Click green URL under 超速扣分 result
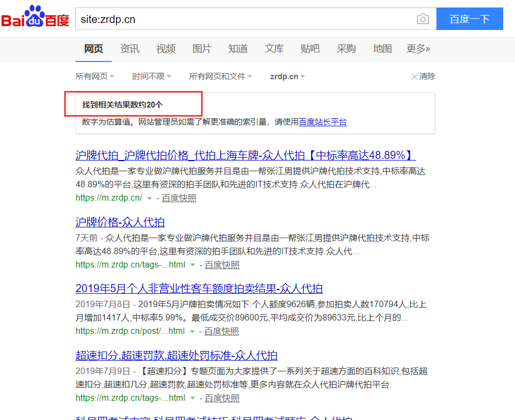 (130, 398)
